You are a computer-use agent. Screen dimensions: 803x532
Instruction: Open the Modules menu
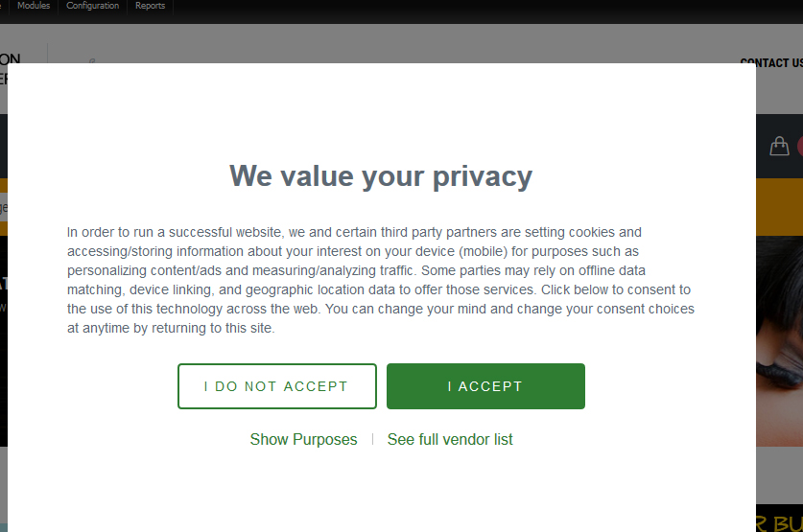[34, 6]
